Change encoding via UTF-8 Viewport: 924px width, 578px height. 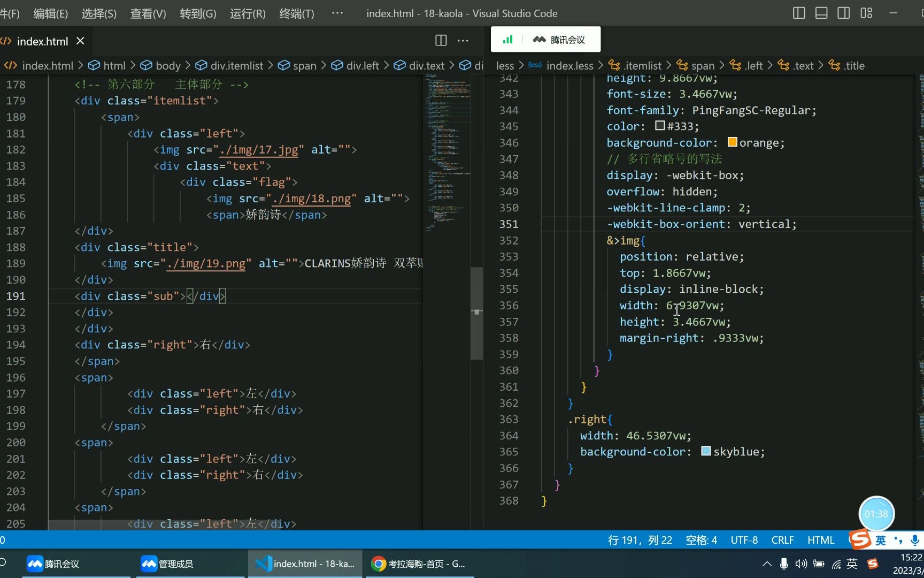click(744, 540)
